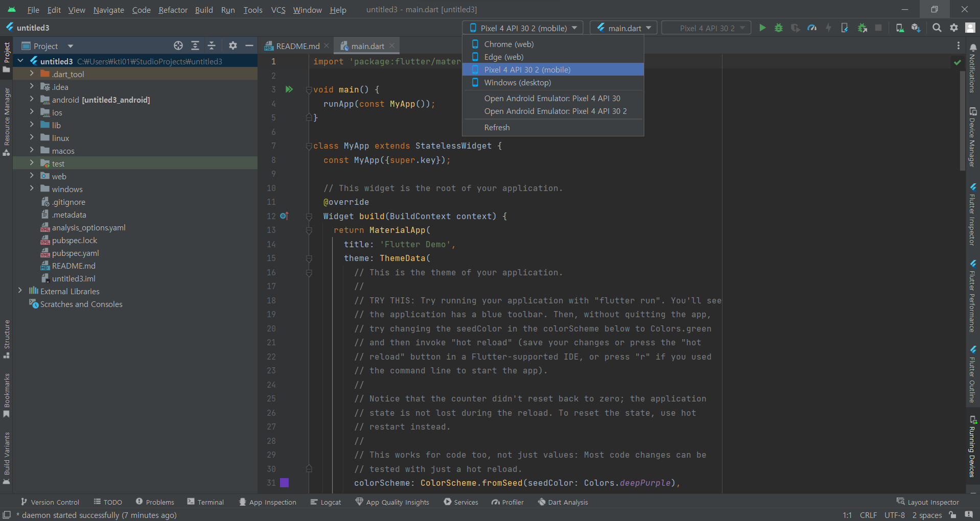The image size is (980, 521).
Task: Collapse the untitled3 project root node
Action: [20, 61]
